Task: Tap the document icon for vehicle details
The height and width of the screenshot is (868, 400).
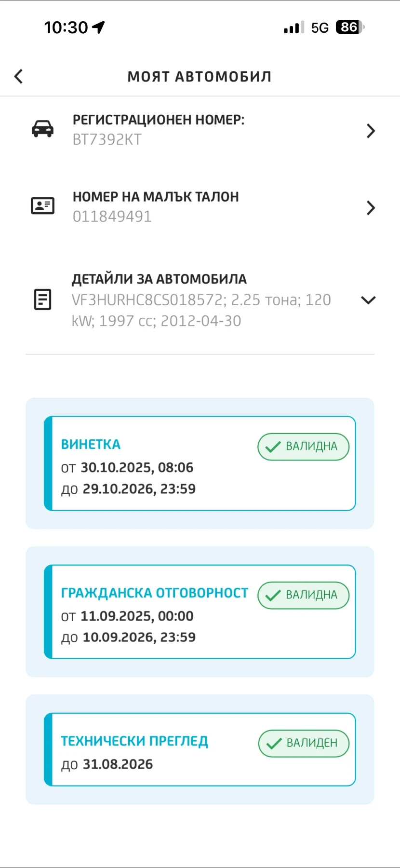Action: coord(42,299)
